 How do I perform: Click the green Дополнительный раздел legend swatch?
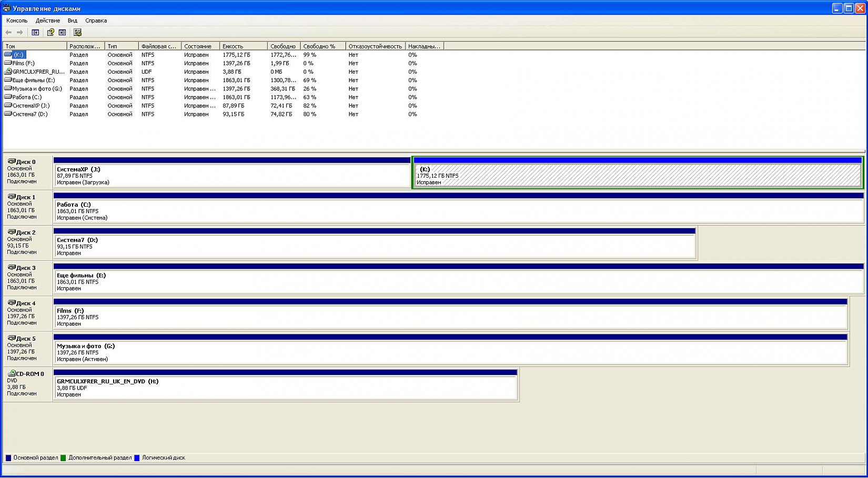[63, 458]
